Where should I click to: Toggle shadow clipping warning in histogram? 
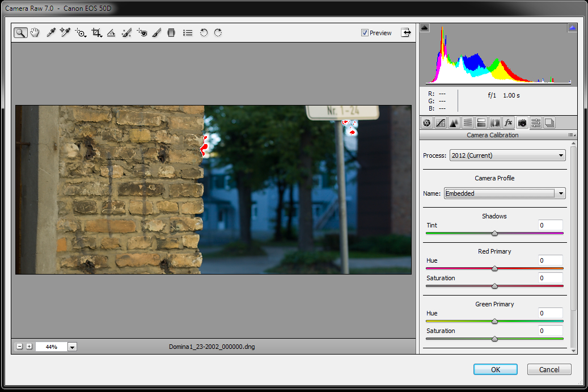tap(425, 27)
